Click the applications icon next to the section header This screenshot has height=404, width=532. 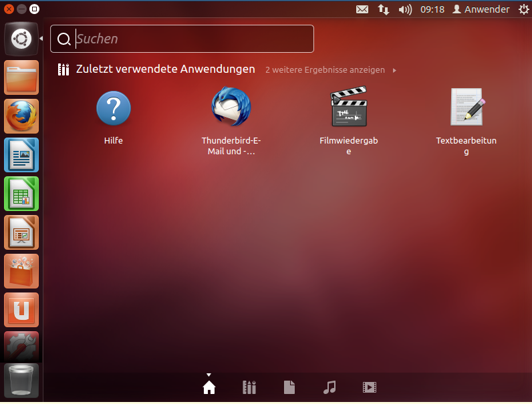coord(63,69)
